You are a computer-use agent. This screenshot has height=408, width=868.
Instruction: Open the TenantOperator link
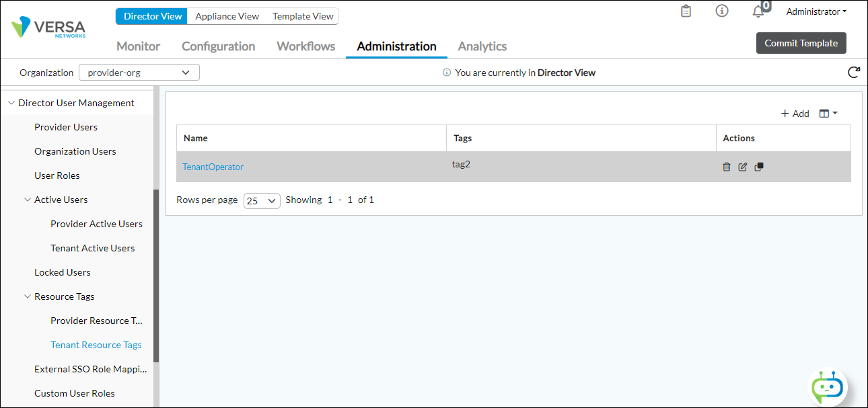(x=213, y=167)
